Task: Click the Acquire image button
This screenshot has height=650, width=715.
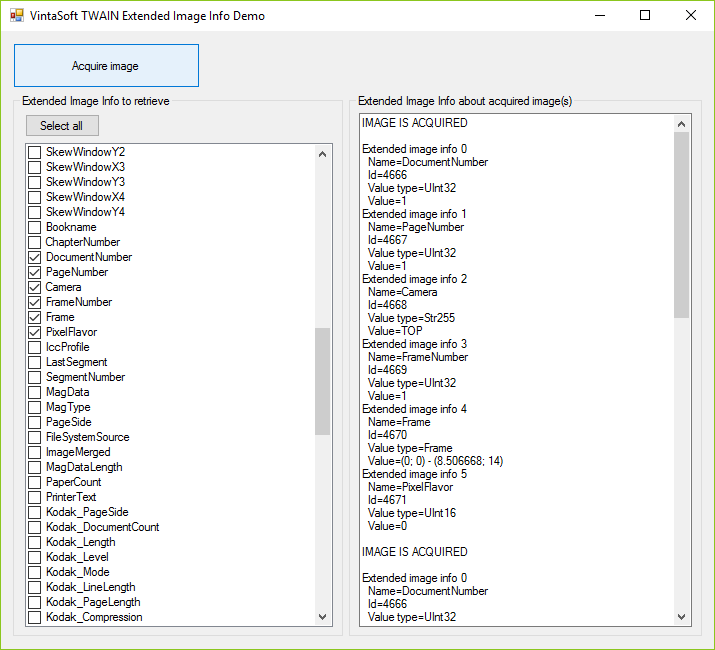Action: point(106,66)
